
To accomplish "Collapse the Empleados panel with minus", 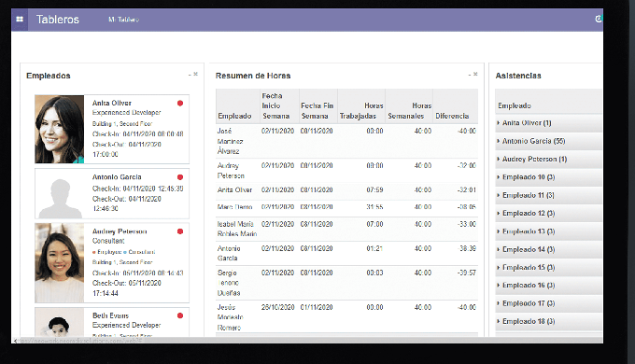I will 190,75.
